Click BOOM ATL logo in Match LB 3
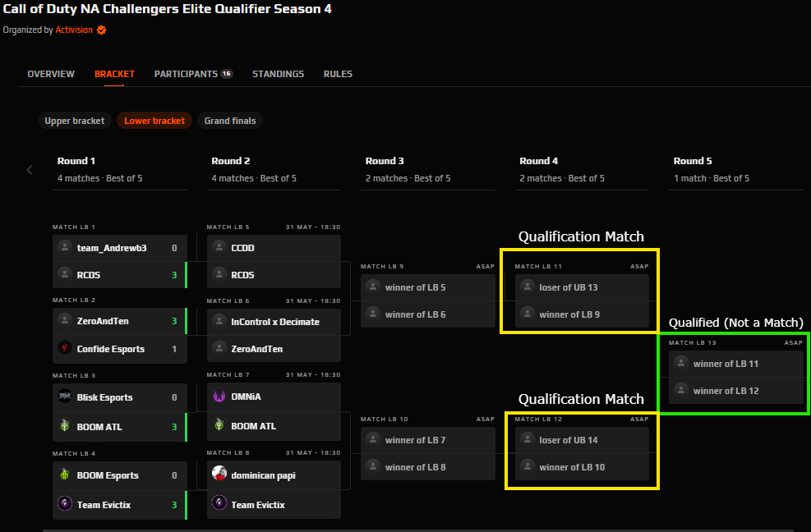Viewport: 811px width, 532px height. 65,425
